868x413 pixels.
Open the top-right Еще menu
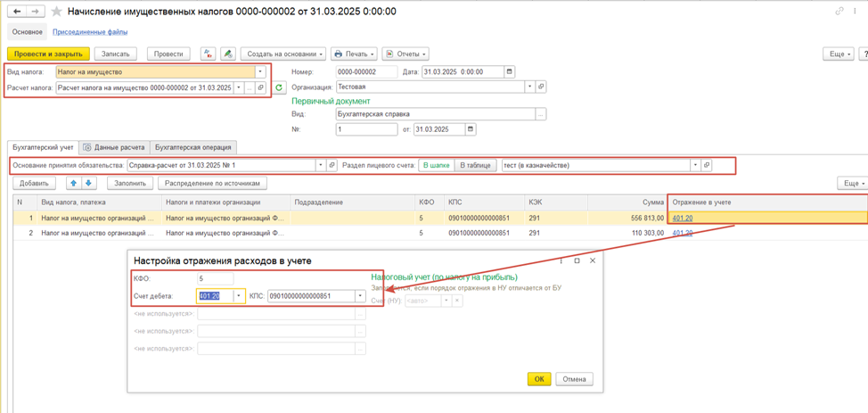tap(839, 54)
